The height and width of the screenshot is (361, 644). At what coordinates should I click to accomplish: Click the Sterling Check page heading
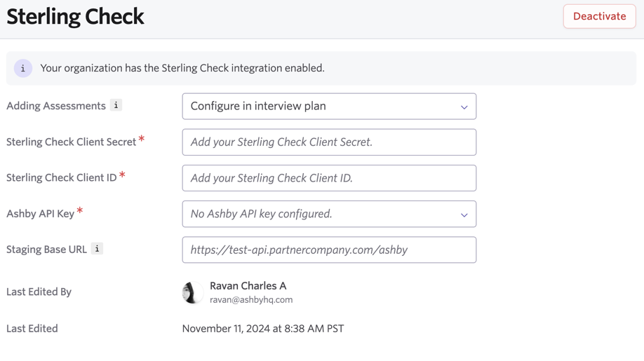click(x=75, y=17)
